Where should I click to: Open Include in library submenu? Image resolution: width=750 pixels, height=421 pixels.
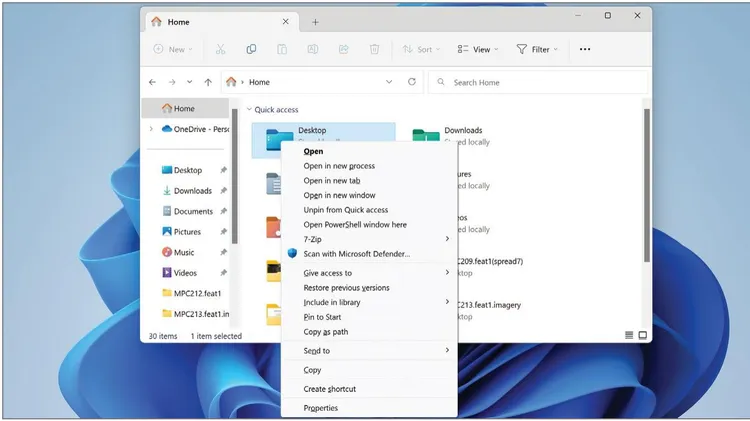[370, 302]
